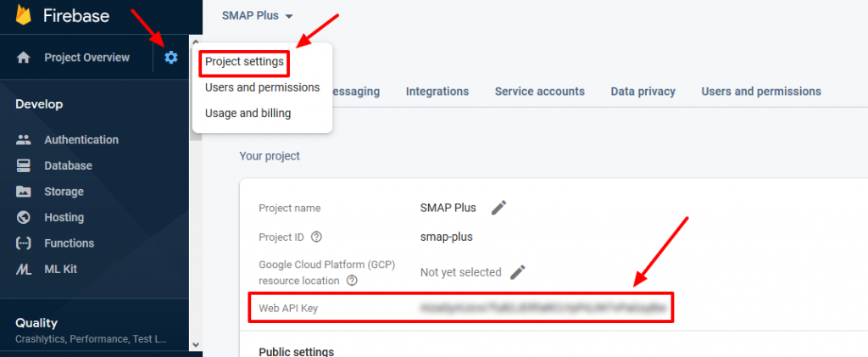This screenshot has width=868, height=357.
Task: Open Authentication in the sidebar
Action: 81,140
